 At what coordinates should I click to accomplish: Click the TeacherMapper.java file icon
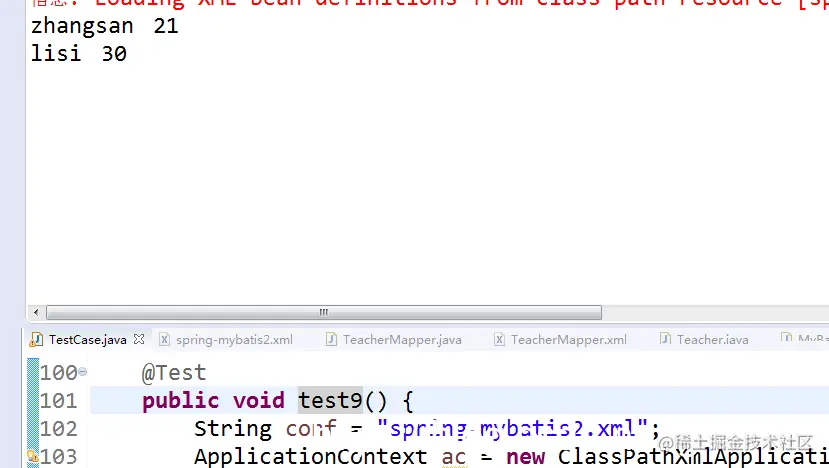[331, 339]
